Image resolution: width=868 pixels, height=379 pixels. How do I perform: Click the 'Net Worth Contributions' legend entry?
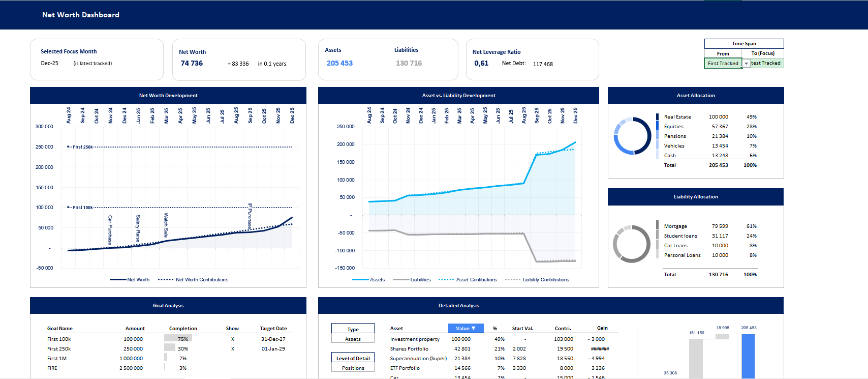[x=193, y=279]
